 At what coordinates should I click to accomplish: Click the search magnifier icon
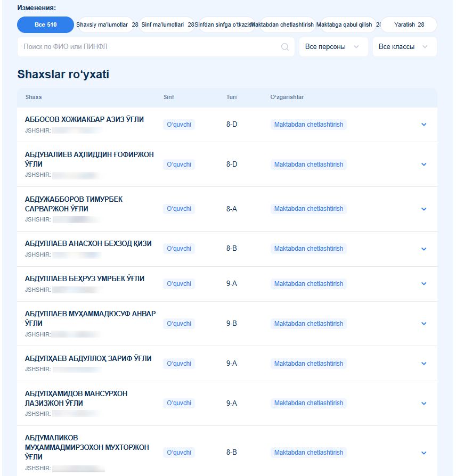click(x=284, y=47)
